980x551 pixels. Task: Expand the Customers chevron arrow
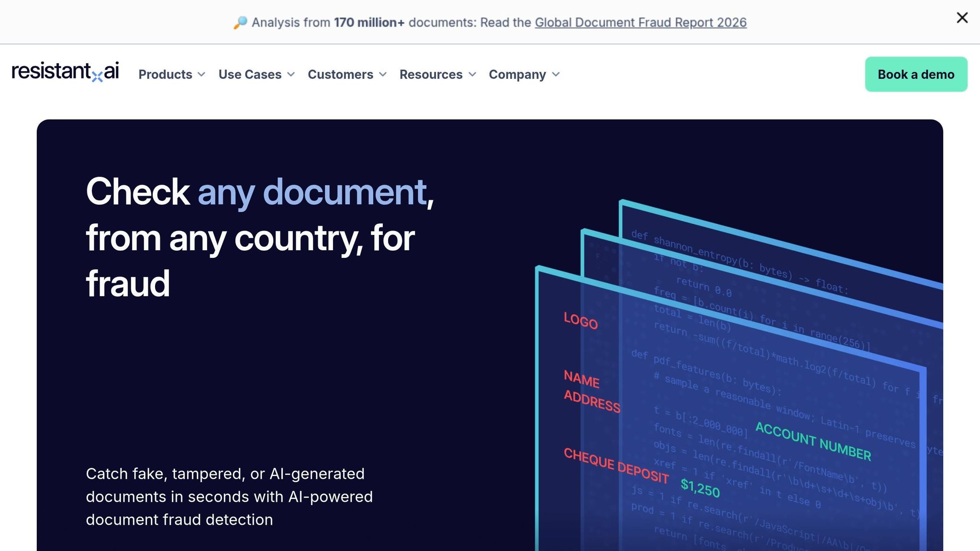click(383, 75)
